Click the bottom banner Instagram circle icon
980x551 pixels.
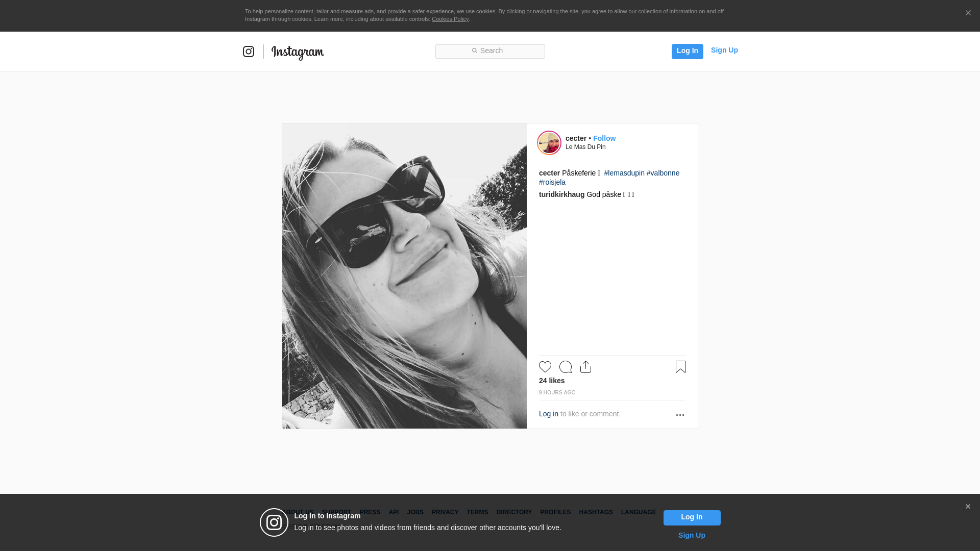[x=274, y=522]
